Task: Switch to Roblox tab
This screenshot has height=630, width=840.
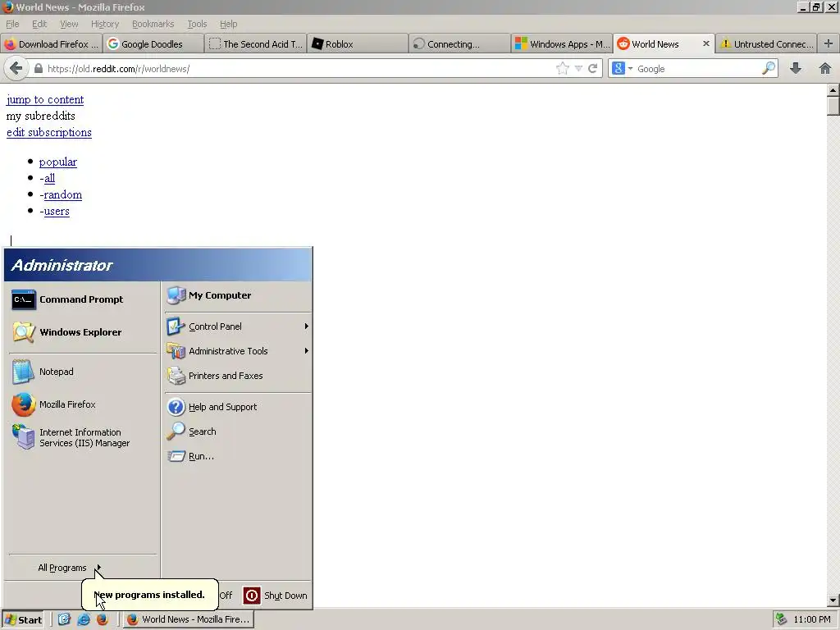Action: coord(358,44)
